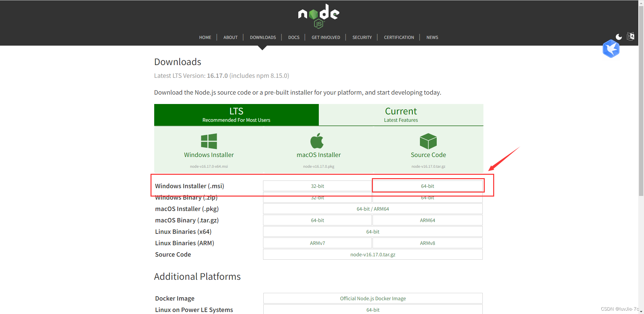
Task: Select the macOS Installer Apple icon
Action: 318,141
